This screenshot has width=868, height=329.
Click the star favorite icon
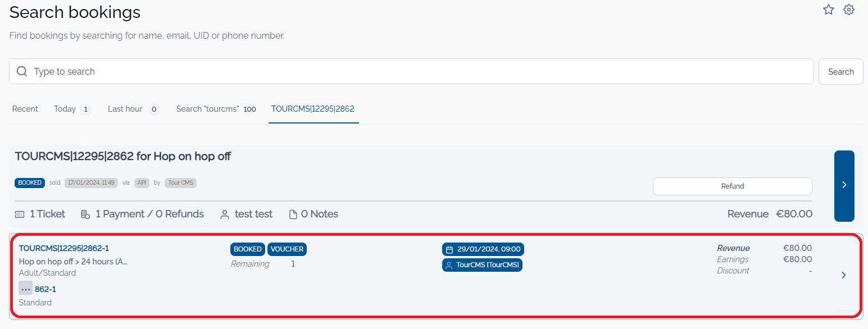click(828, 10)
